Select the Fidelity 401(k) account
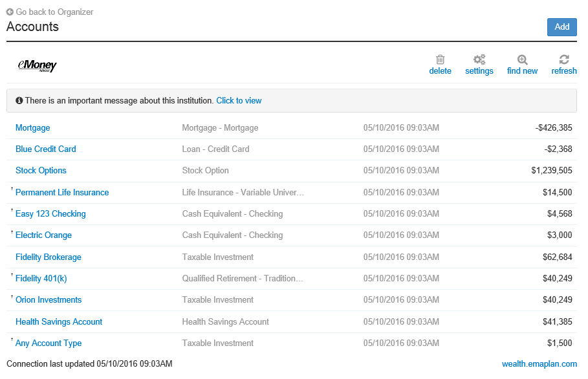Screen dimensions: 588x379 [x=41, y=279]
